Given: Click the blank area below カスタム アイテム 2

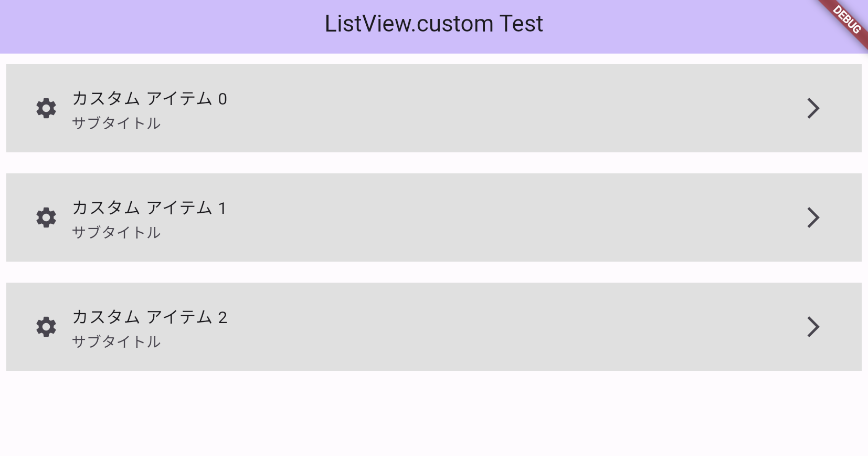Looking at the screenshot, I should (433, 415).
